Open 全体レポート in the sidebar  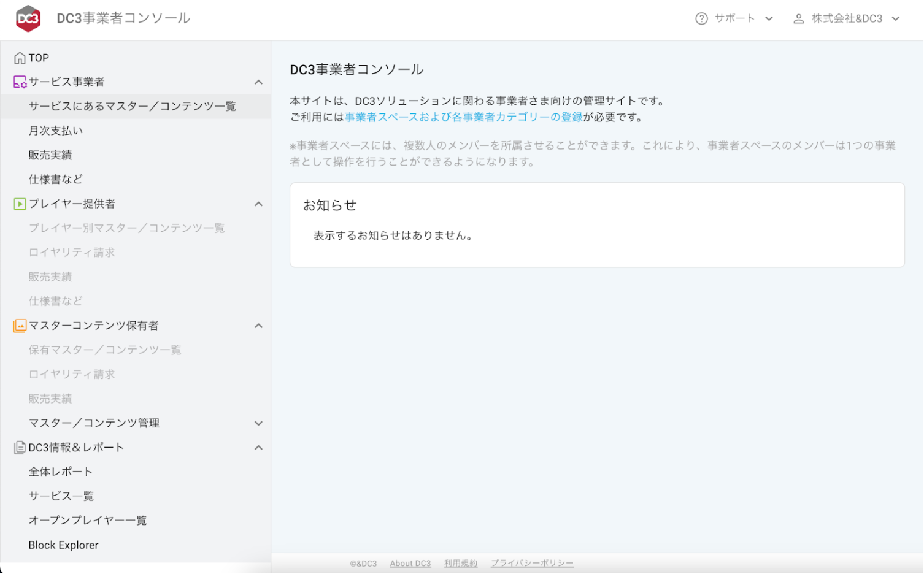click(x=61, y=472)
